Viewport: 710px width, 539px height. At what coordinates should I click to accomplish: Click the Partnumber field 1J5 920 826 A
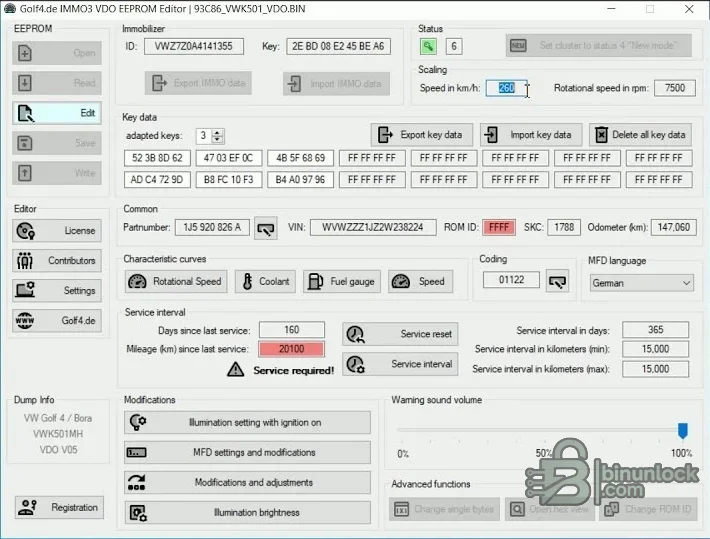(x=212, y=227)
